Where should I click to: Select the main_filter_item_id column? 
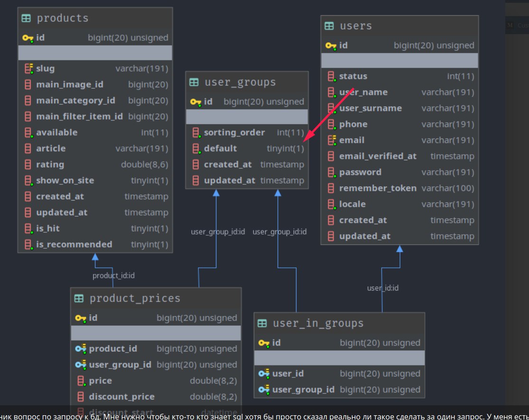point(95,117)
